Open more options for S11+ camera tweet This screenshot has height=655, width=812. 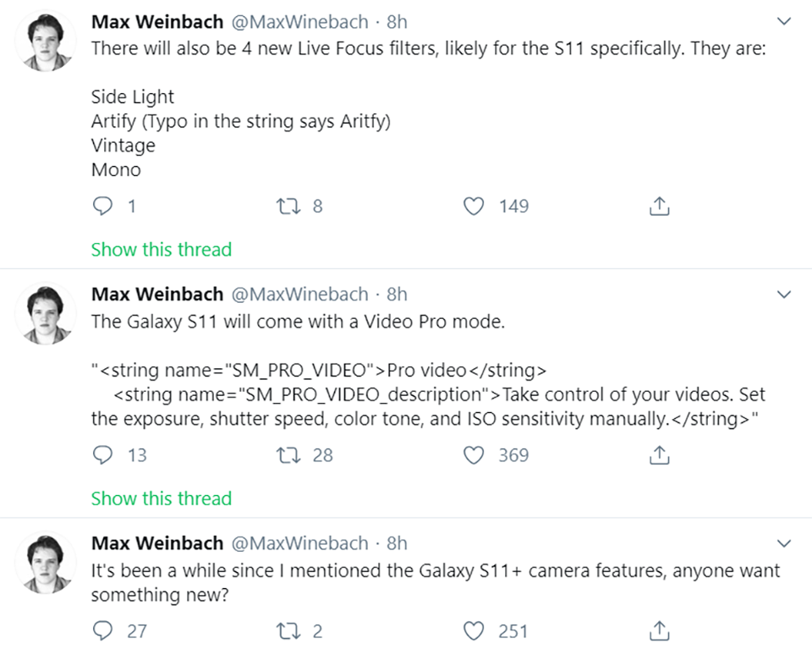pos(785,543)
